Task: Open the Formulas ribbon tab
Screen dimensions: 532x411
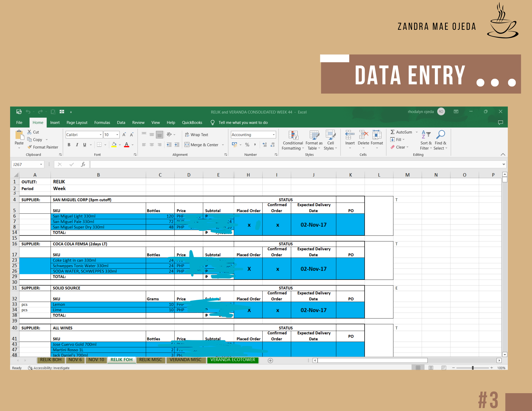Action: pos(102,122)
